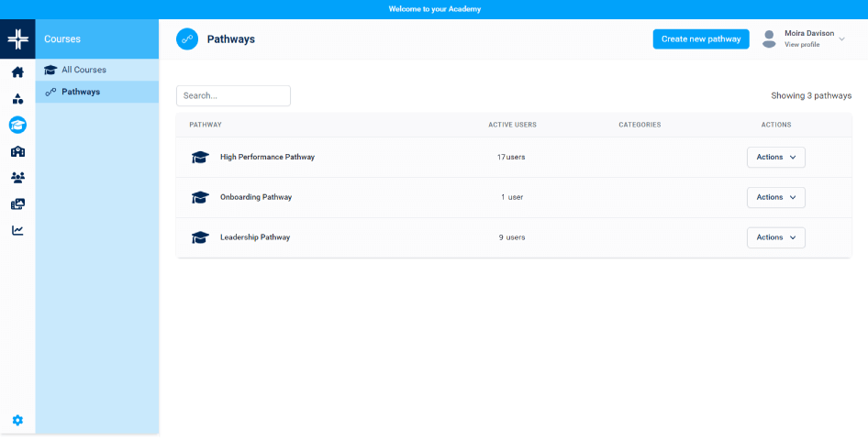Open the Users group sidebar icon
The height and width of the screenshot is (440, 868).
click(x=17, y=178)
